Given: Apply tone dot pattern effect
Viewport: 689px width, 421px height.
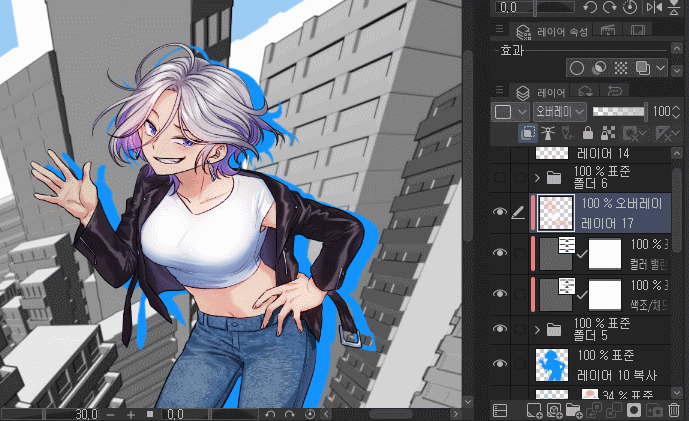Looking at the screenshot, I should (620, 68).
